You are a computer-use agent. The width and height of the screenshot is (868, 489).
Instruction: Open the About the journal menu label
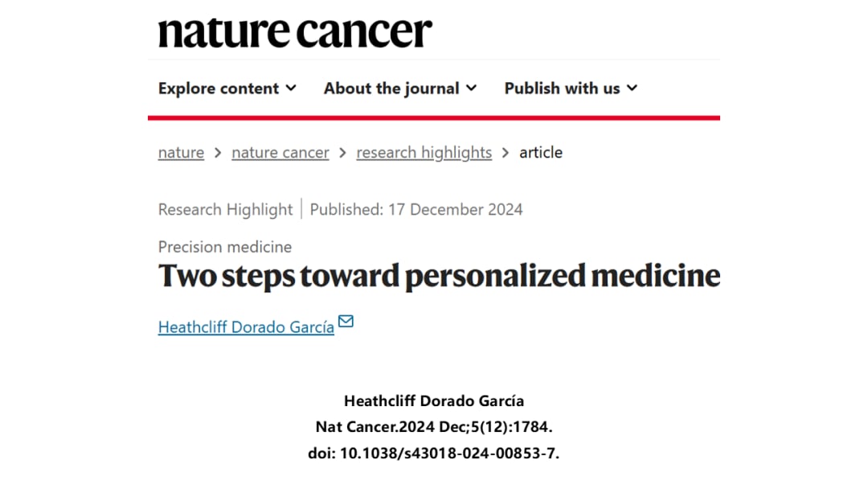(391, 88)
